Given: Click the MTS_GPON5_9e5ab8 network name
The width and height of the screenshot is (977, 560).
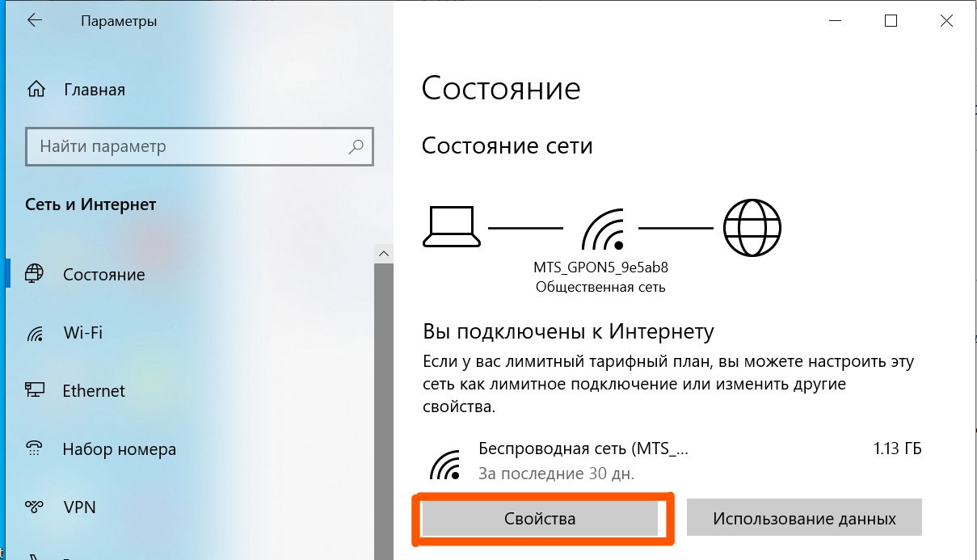Looking at the screenshot, I should click(600, 267).
